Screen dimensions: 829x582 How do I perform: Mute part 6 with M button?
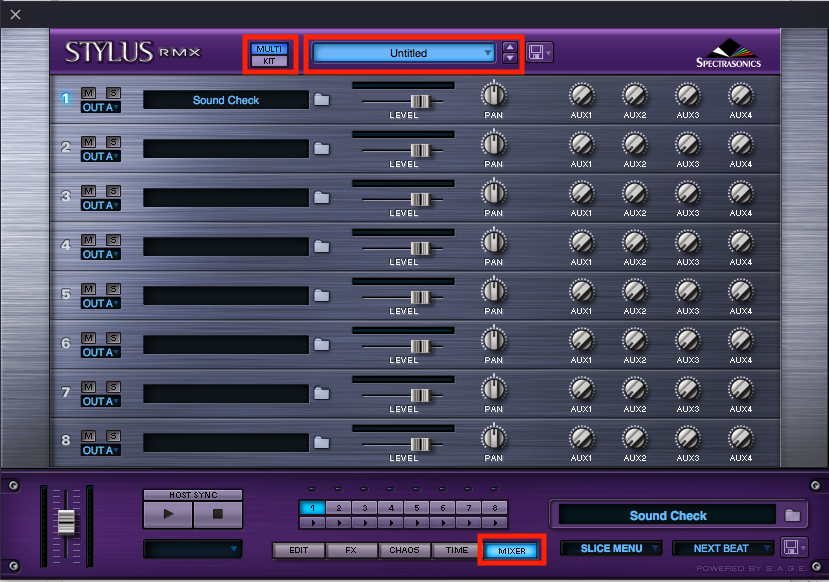[x=88, y=338]
